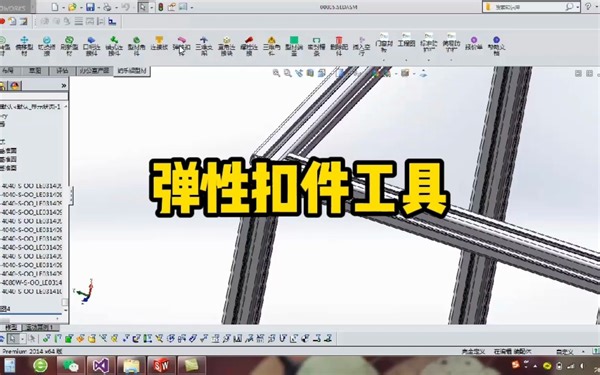The height and width of the screenshot is (375, 600).
Task: Click the appearance color ball panel tab icon
Action: click(15, 86)
